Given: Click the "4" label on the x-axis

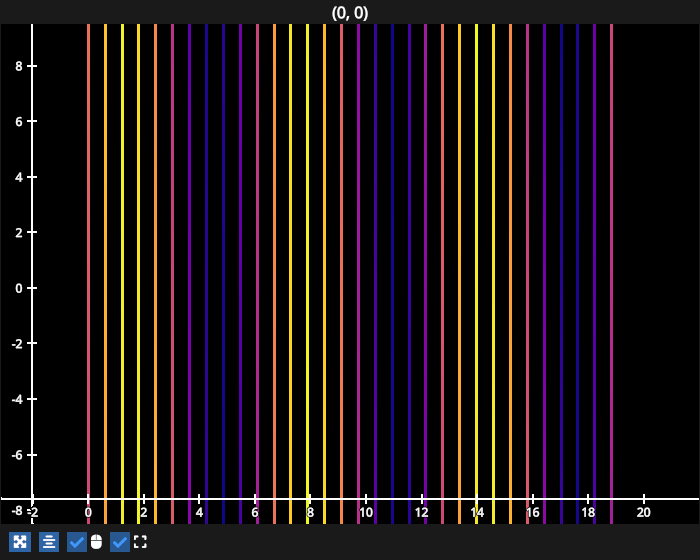Looking at the screenshot, I should click(199, 512).
